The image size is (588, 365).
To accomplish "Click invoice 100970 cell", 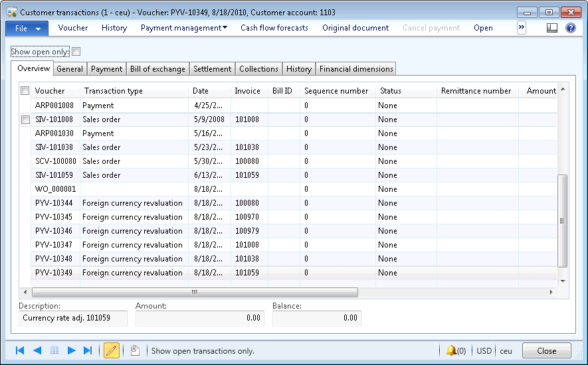I will pos(249,217).
